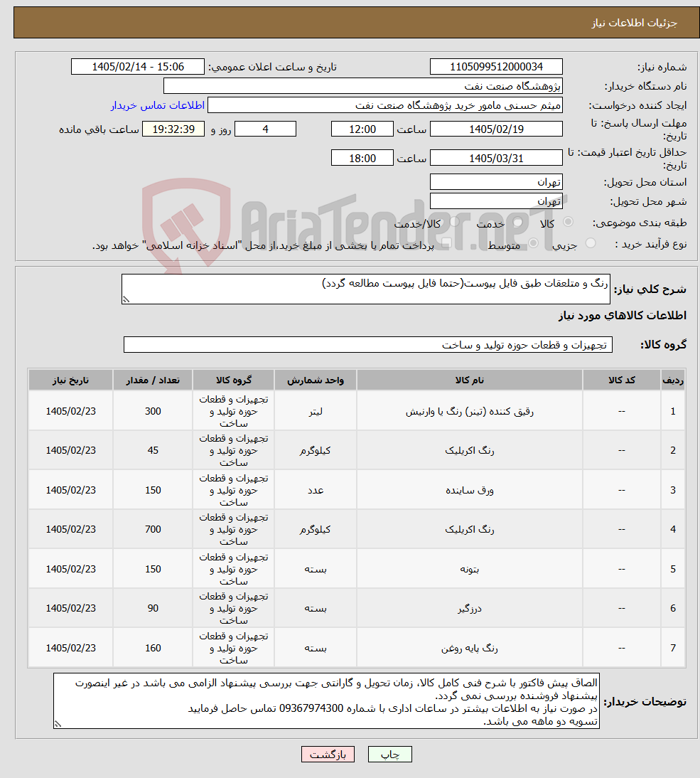Viewport: 700px width, 778px height.
Task: Click the چاپ print button
Action: pyautogui.click(x=389, y=755)
